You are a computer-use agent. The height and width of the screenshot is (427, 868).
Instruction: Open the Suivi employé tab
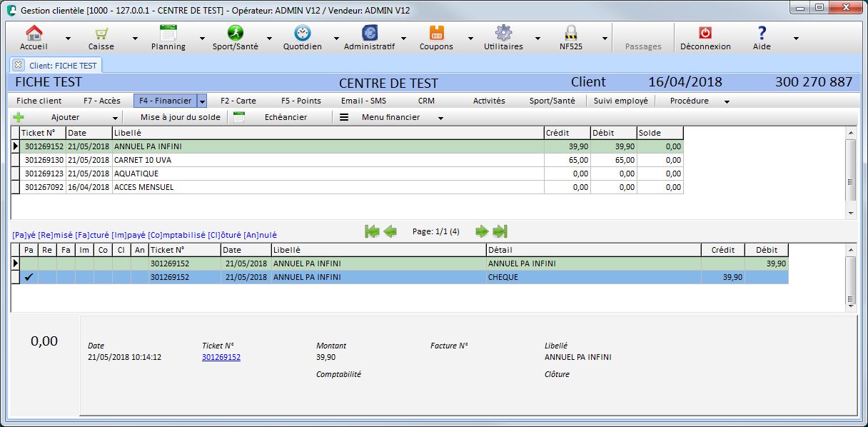tap(621, 101)
